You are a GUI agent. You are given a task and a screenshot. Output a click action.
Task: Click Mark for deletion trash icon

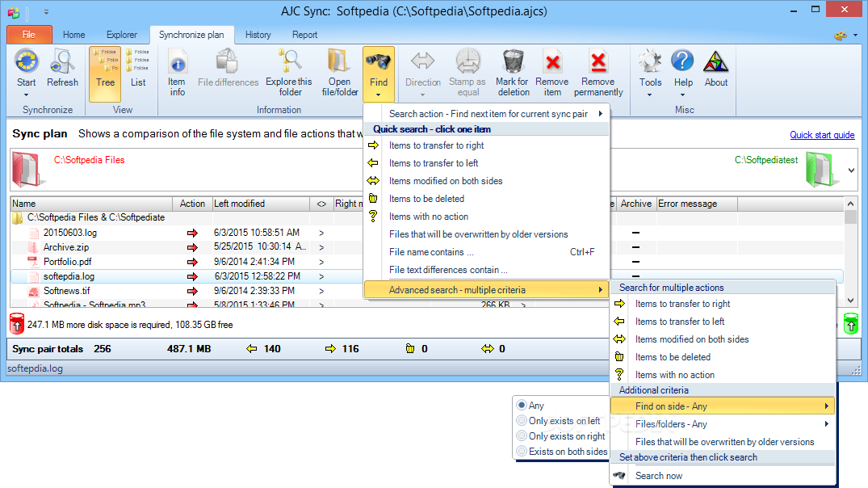point(513,61)
